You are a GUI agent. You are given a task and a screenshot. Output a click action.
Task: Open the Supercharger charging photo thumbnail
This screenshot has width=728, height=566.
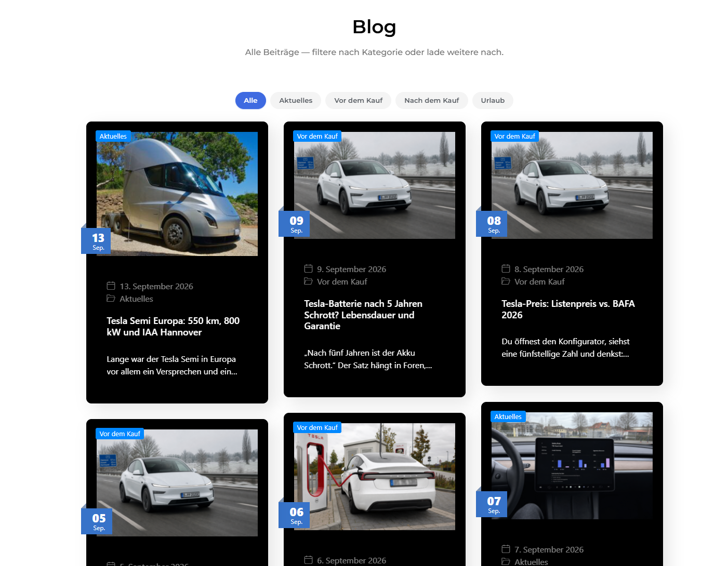click(x=375, y=477)
